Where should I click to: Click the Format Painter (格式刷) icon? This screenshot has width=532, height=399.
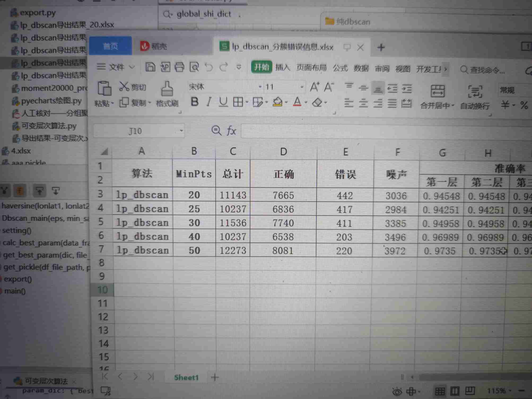(x=167, y=89)
